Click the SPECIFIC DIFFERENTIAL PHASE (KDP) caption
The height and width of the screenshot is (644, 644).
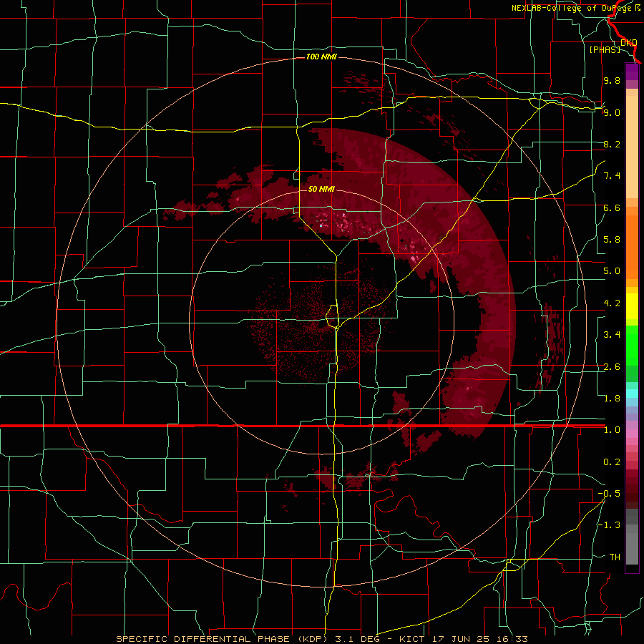click(x=221, y=639)
